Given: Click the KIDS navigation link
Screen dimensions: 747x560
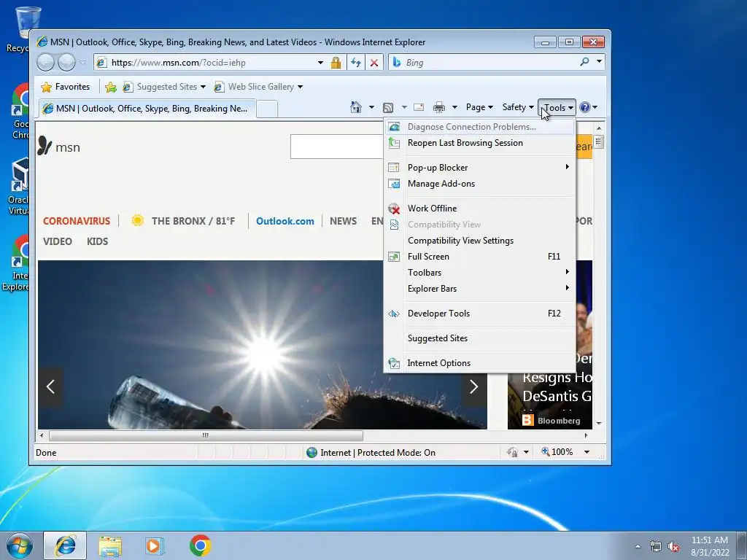Looking at the screenshot, I should [x=97, y=241].
